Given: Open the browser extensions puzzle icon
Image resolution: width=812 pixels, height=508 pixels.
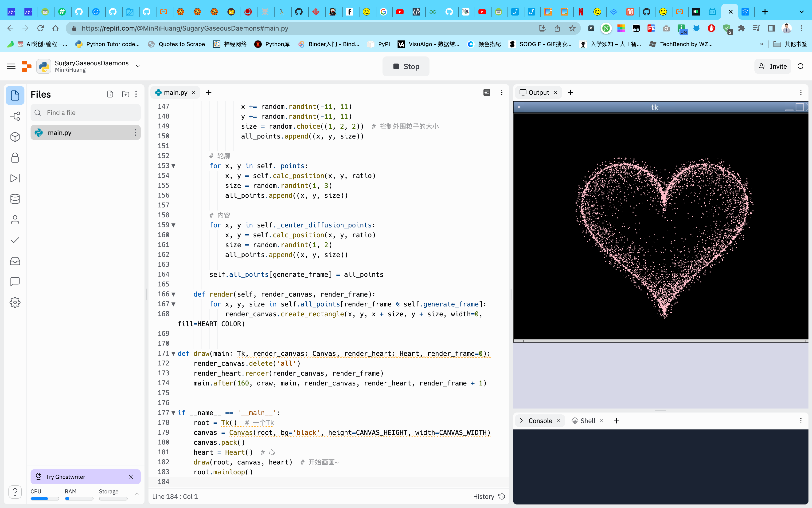Looking at the screenshot, I should (741, 28).
